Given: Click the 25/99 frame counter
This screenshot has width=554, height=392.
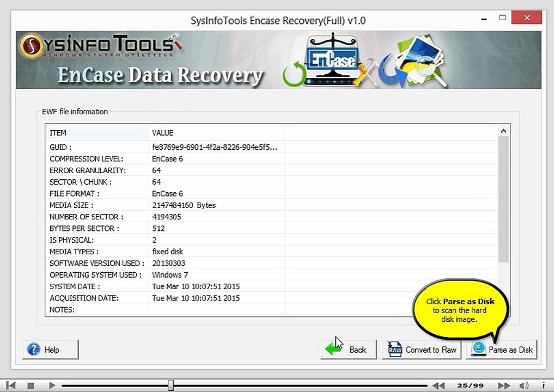Looking at the screenshot, I should pos(470,385).
